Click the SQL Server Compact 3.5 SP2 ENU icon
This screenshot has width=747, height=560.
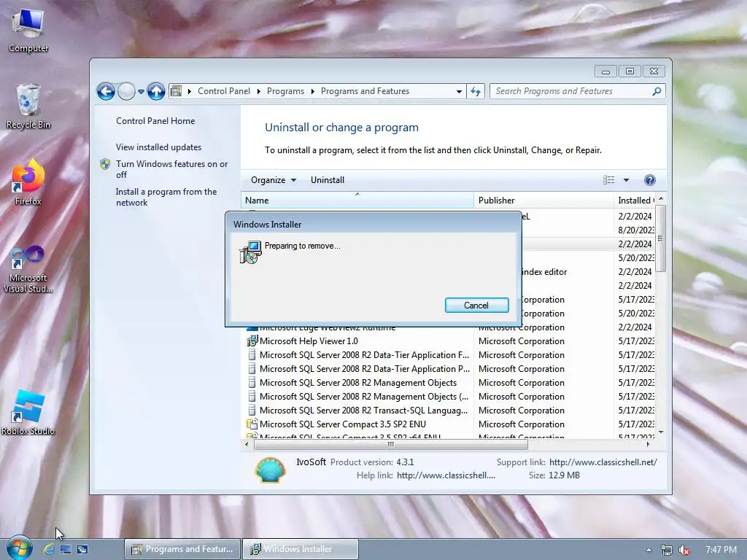click(x=252, y=424)
